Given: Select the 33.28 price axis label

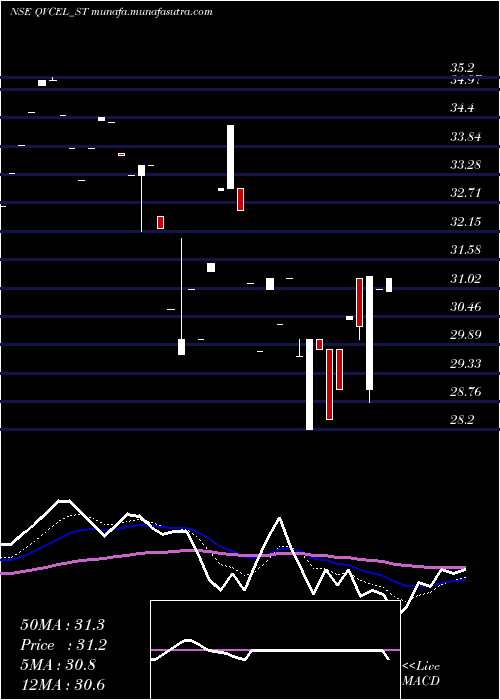Looking at the screenshot, I should (466, 165).
